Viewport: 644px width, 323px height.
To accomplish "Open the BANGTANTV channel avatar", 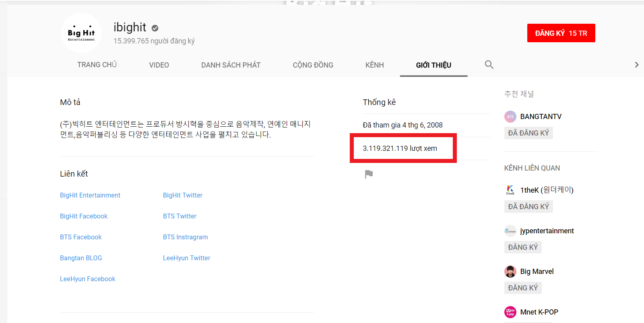I will 510,117.
